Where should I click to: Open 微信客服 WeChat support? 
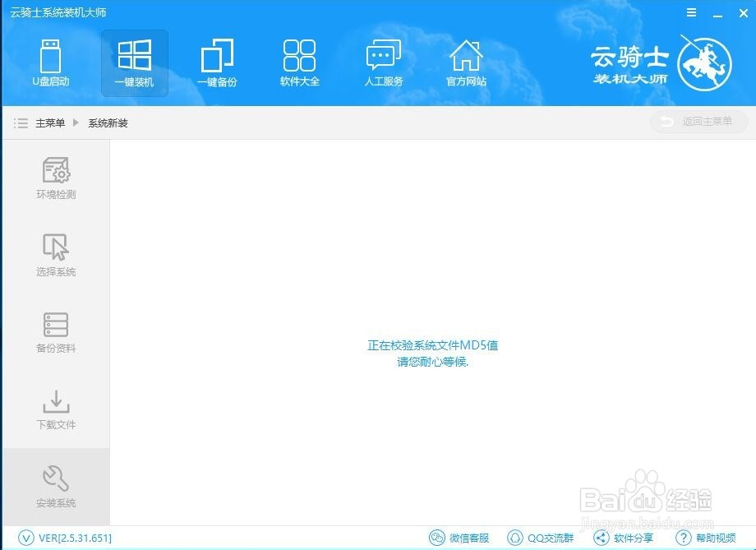pyautogui.click(x=459, y=538)
